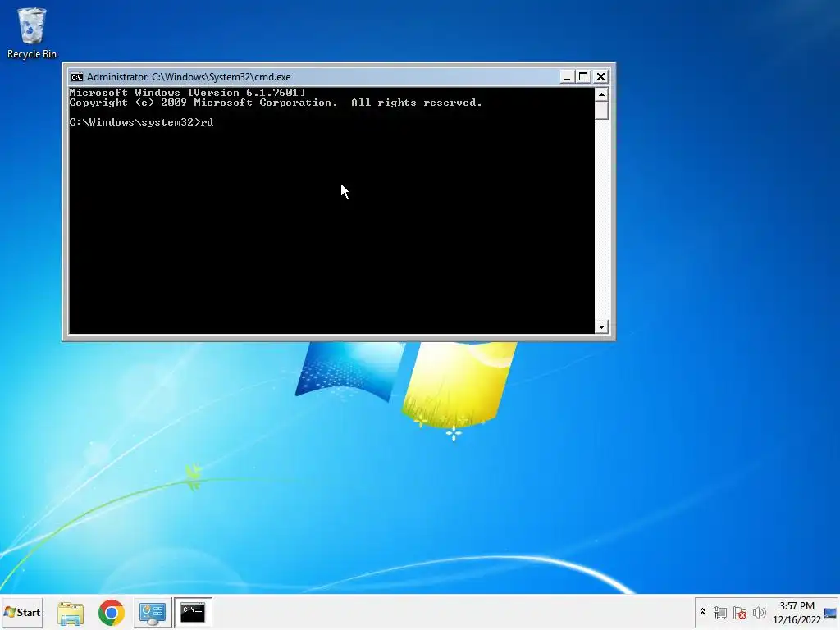Close the Command Prompt window
This screenshot has width=840, height=630.
pos(600,76)
